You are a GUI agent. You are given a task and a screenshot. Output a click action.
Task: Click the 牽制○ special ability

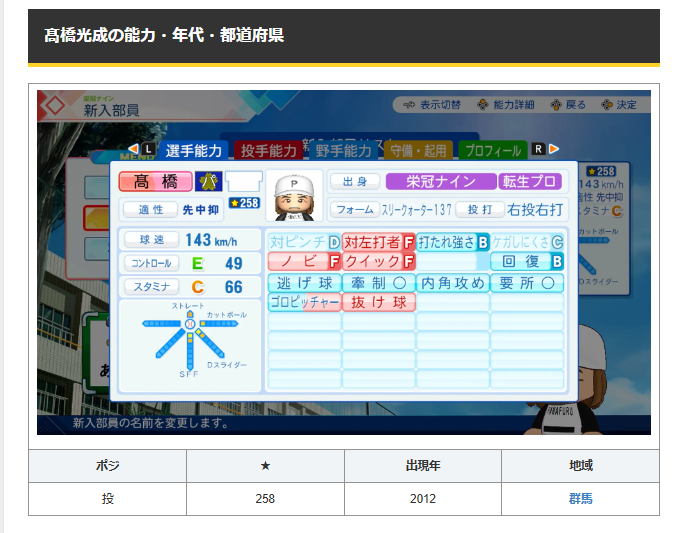coord(379,283)
